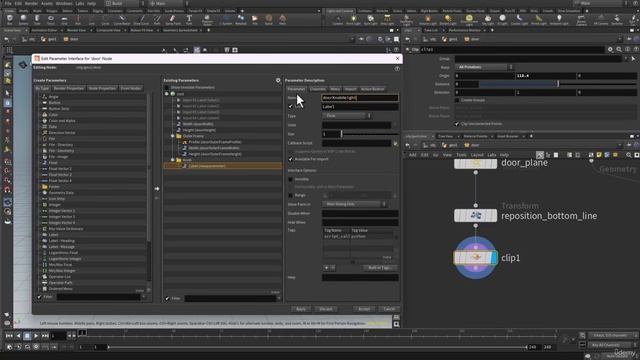Open the File menu

click(x=8, y=3)
